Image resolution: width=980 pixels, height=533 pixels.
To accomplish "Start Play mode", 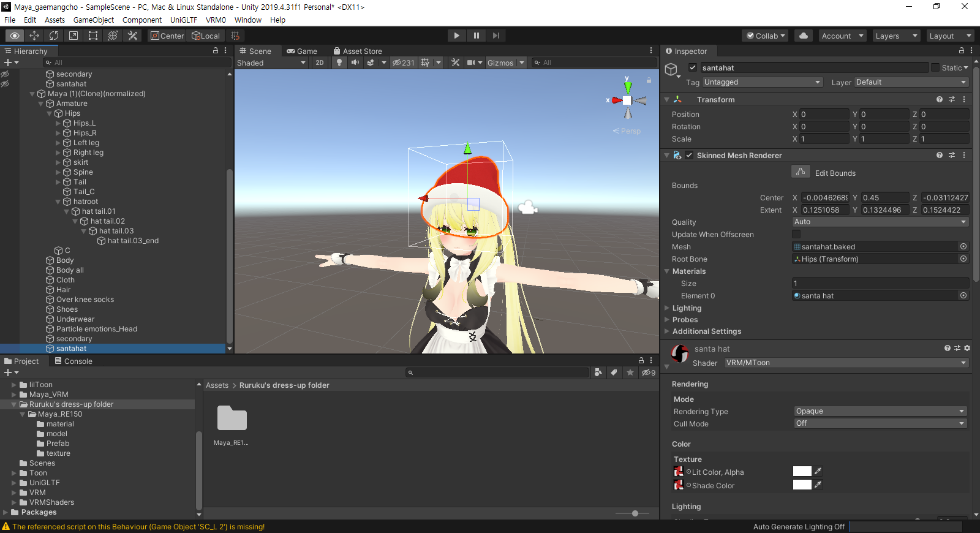I will coord(456,36).
